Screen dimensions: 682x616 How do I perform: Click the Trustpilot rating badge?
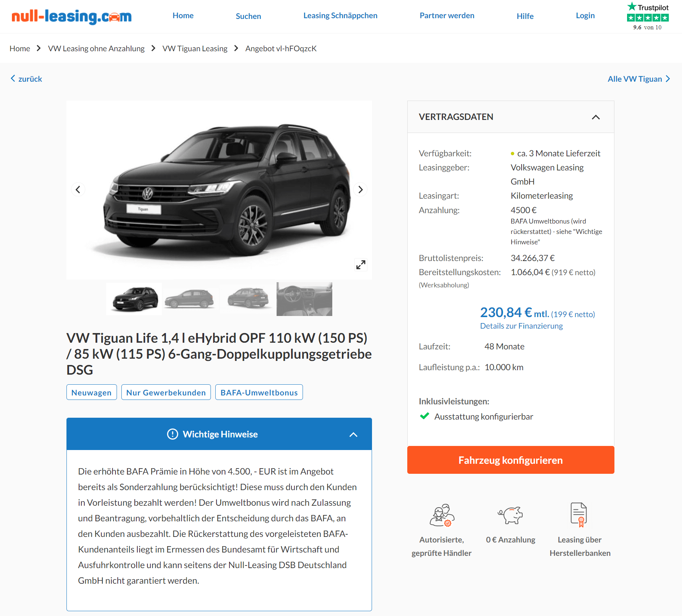(647, 16)
